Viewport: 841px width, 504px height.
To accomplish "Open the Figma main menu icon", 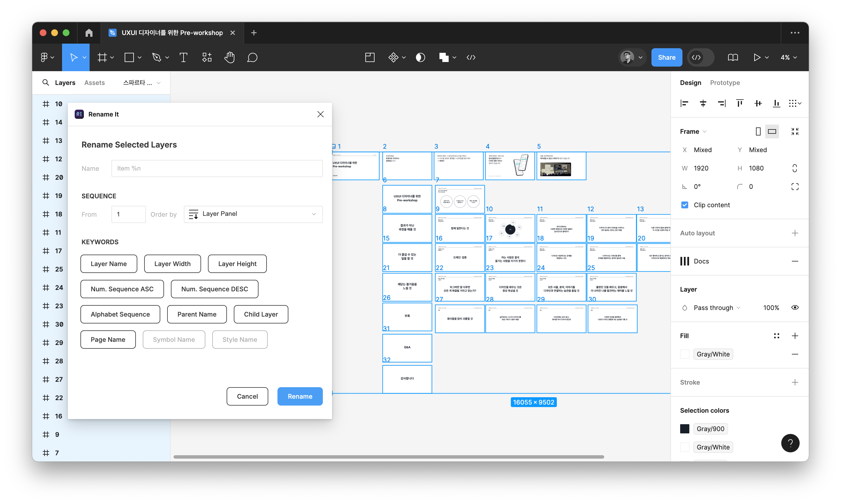I will 44,57.
